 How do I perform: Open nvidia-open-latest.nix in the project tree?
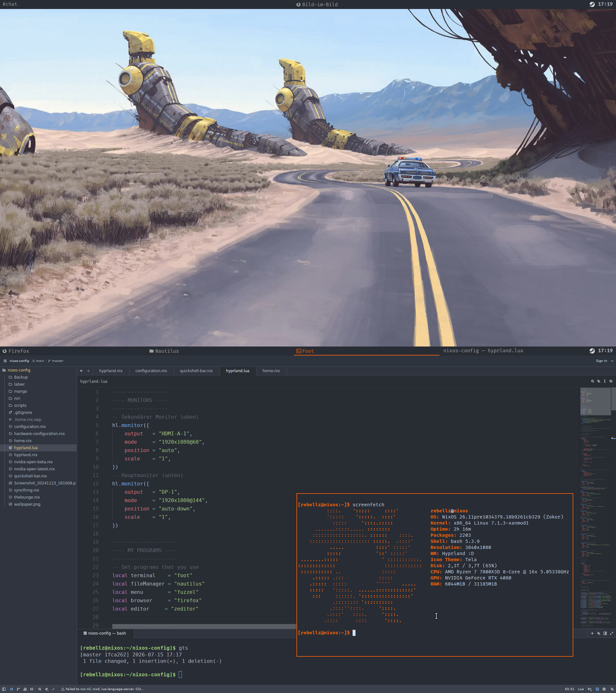coord(38,469)
